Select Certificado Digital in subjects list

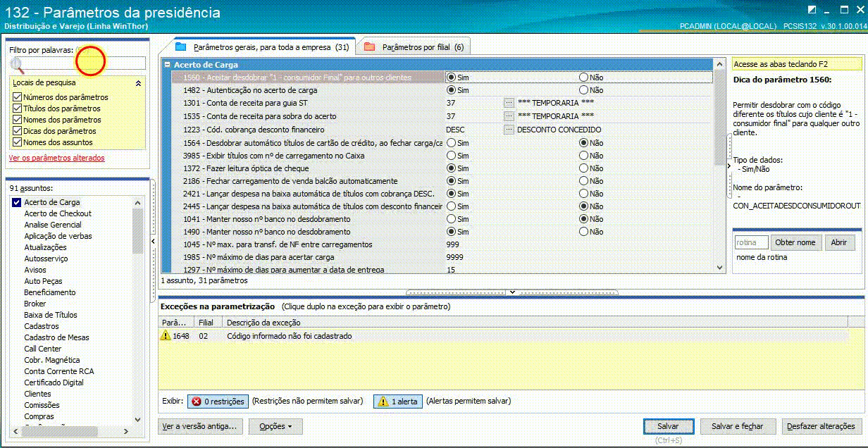tap(54, 382)
